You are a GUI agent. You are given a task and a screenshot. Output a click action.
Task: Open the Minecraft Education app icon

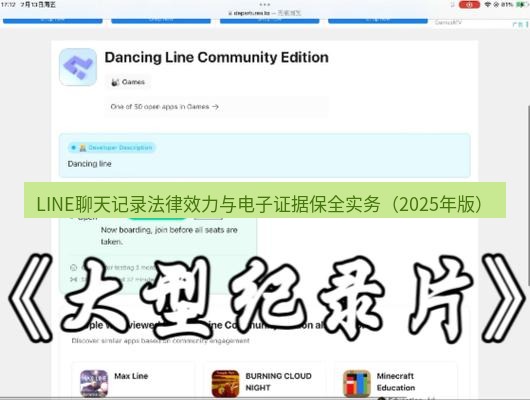pos(357,383)
